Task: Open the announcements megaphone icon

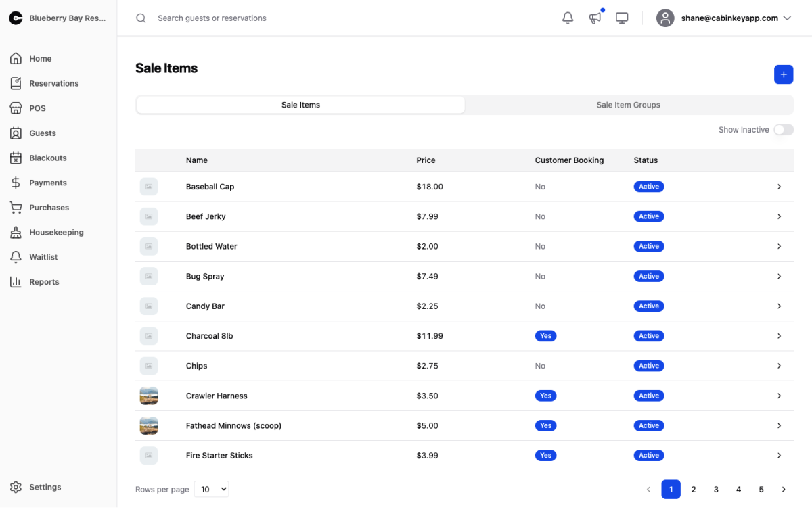Action: tap(595, 18)
